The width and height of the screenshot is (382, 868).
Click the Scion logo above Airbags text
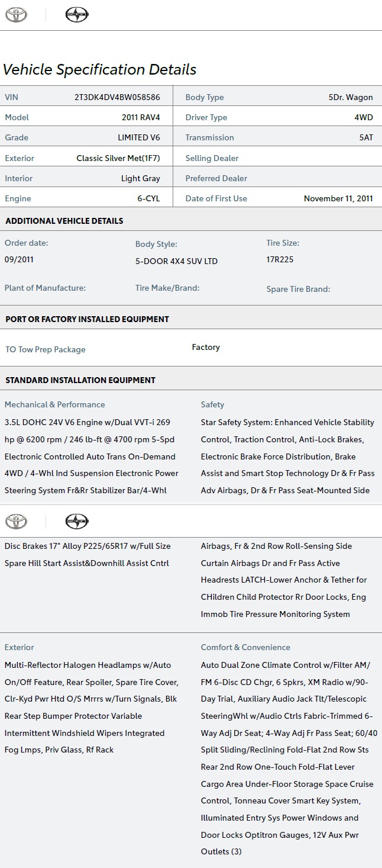point(76,521)
